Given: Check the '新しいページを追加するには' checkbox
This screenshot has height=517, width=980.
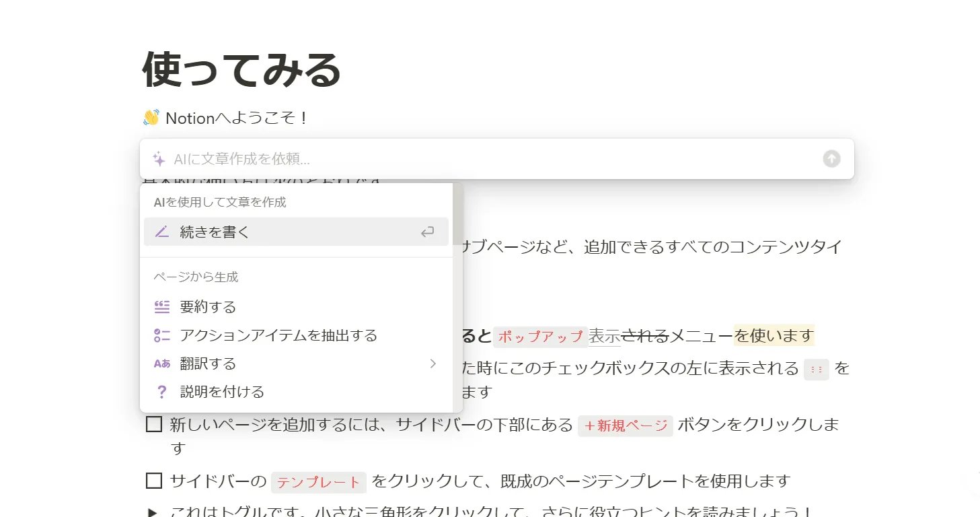Looking at the screenshot, I should [x=154, y=425].
